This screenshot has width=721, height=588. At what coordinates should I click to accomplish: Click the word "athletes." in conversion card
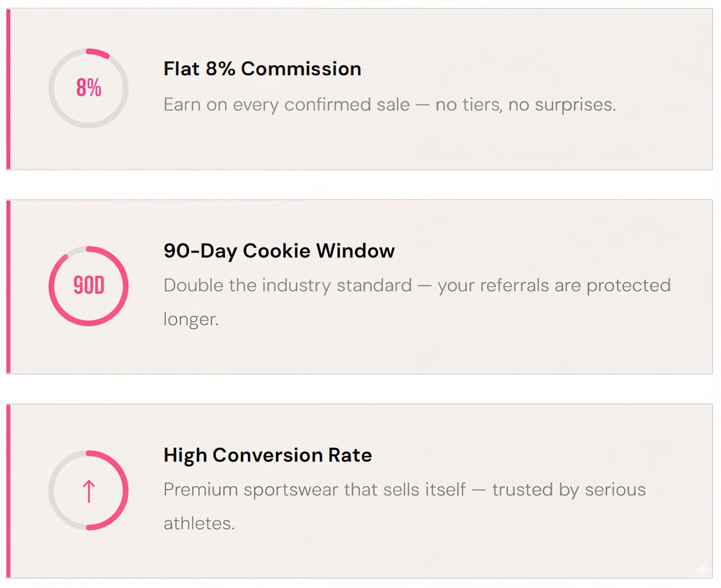point(199,523)
